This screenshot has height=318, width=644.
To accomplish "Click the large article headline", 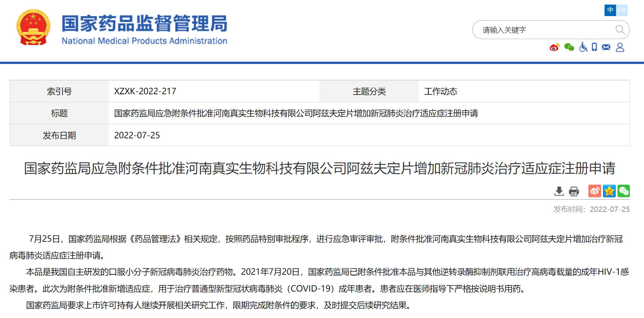I will coord(320,168).
